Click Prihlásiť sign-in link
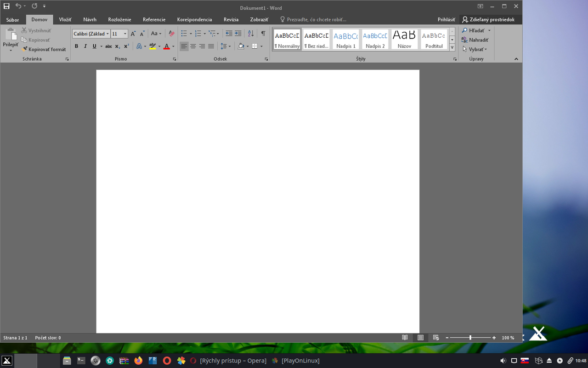This screenshot has height=368, width=588. click(446, 20)
